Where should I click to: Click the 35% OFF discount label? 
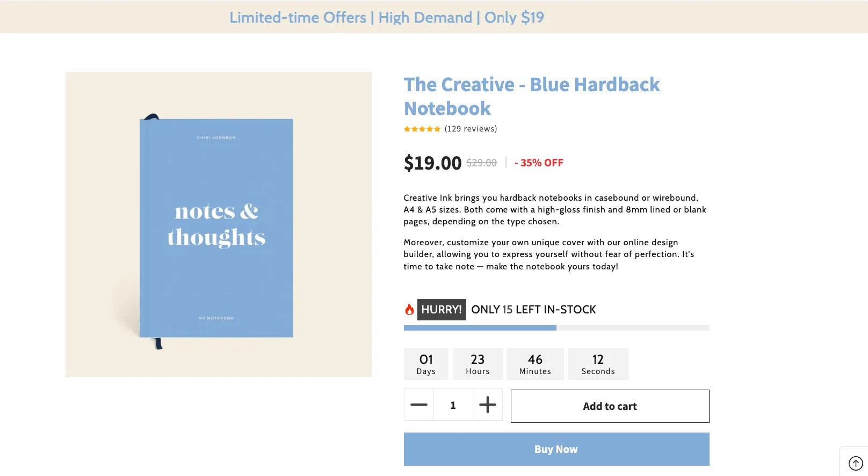pos(539,163)
